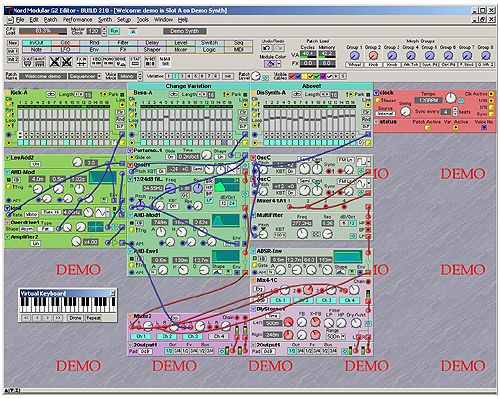Open the Synth menu
The height and width of the screenshot is (399, 500).
coord(105,20)
